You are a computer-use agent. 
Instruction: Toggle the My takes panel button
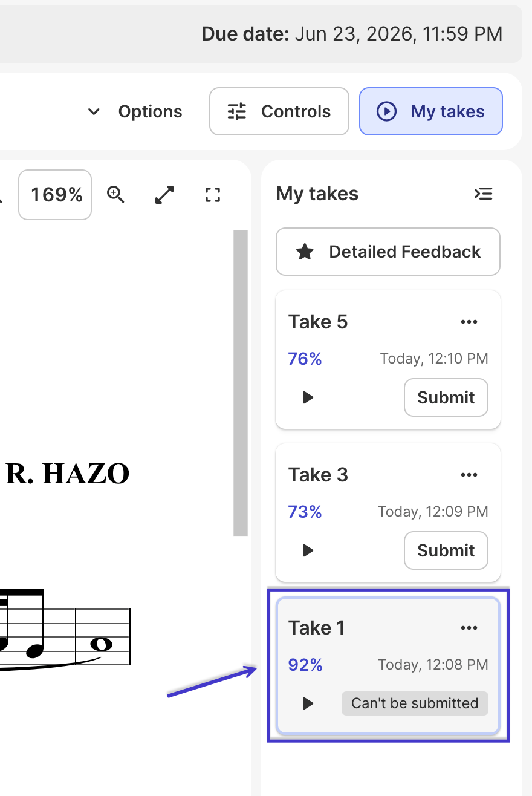(x=431, y=111)
